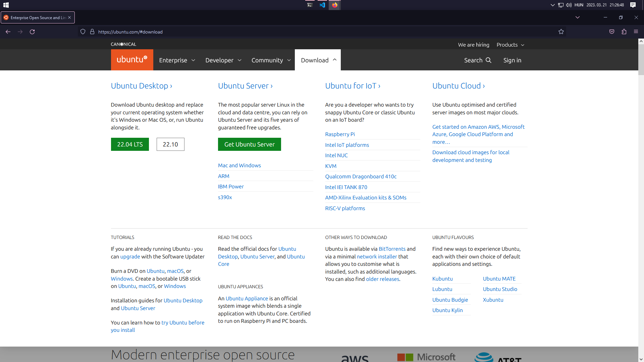Open the site Search
Viewport: 644px width, 362px height.
coord(478,60)
